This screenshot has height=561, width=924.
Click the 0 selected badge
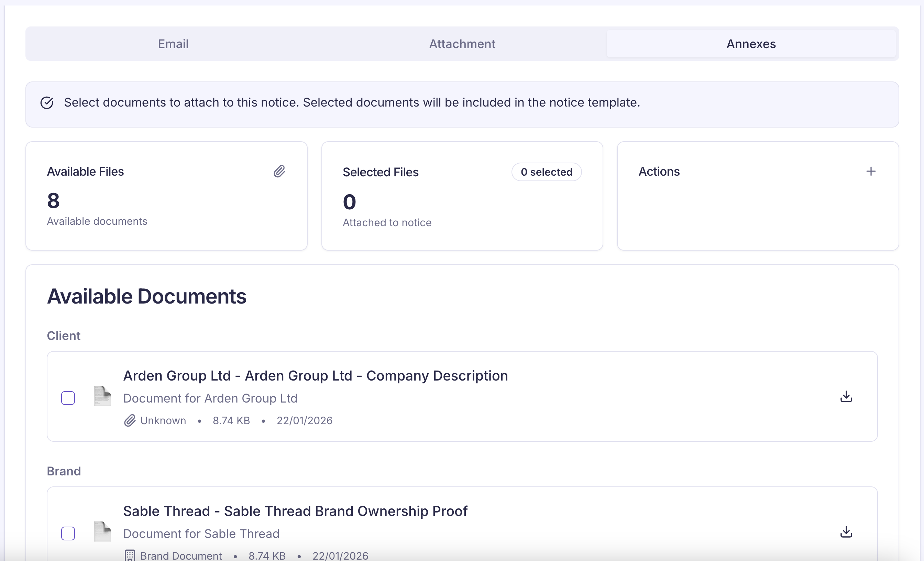(x=546, y=172)
